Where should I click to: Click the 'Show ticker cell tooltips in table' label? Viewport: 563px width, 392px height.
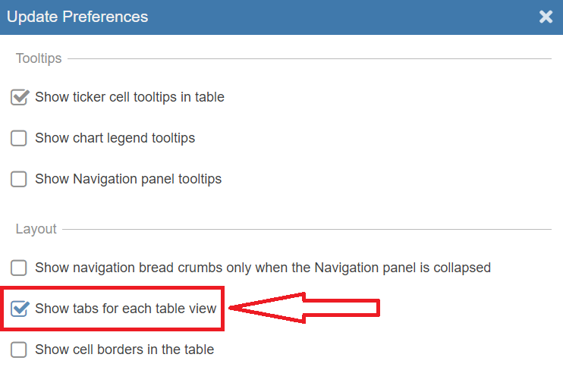pyautogui.click(x=130, y=97)
